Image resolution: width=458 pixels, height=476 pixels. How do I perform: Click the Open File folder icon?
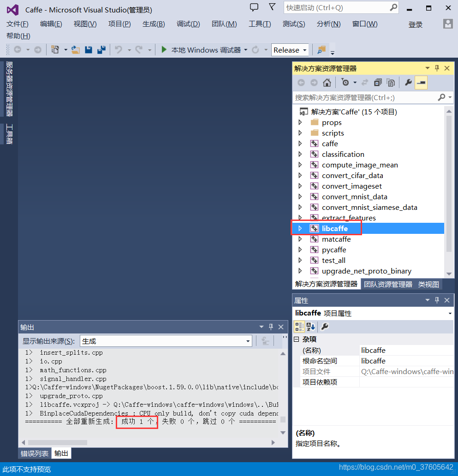[76, 49]
